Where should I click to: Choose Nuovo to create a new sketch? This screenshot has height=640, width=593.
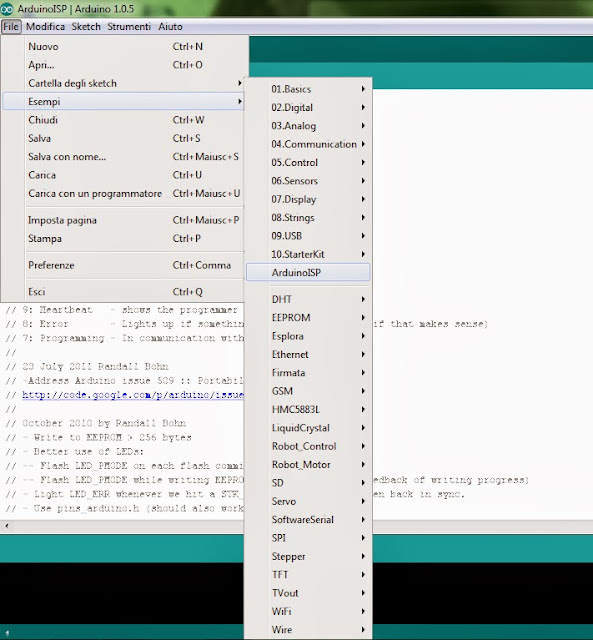point(123,47)
